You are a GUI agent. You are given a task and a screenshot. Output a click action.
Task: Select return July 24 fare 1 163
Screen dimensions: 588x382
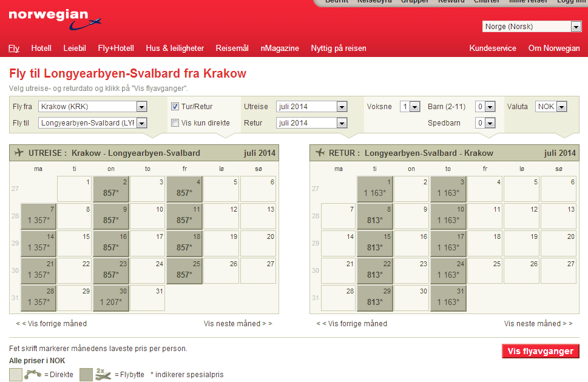pos(448,270)
